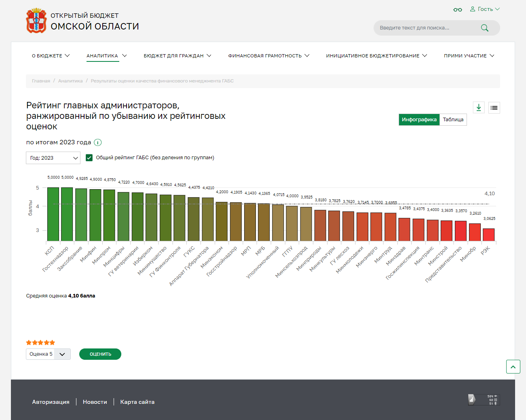Uncheck Общий рейтинг ГАБС checkbox
This screenshot has width=526, height=420.
[89, 158]
